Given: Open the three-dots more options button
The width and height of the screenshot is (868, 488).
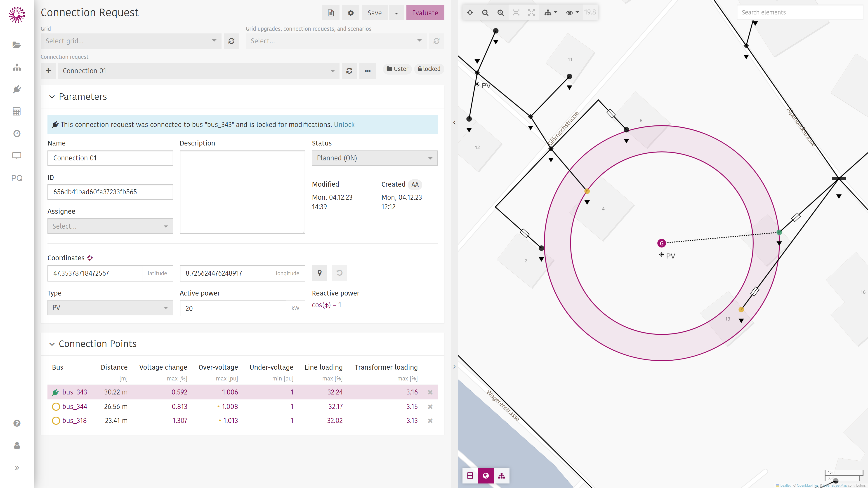Looking at the screenshot, I should click(368, 71).
